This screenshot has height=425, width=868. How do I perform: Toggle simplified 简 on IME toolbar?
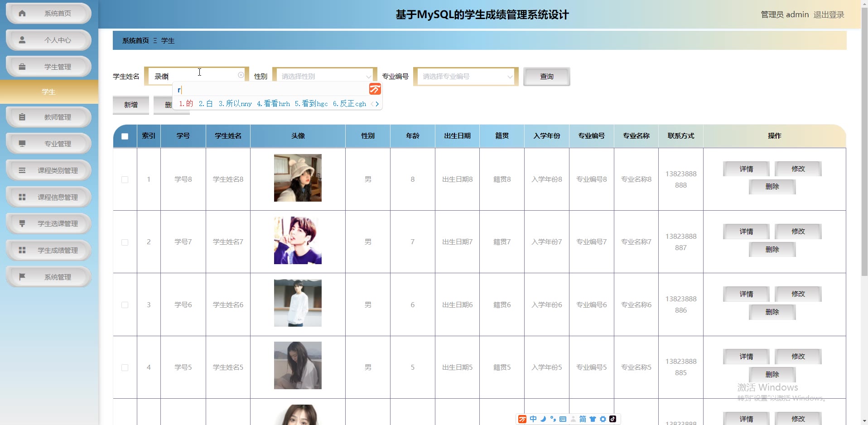(583, 419)
